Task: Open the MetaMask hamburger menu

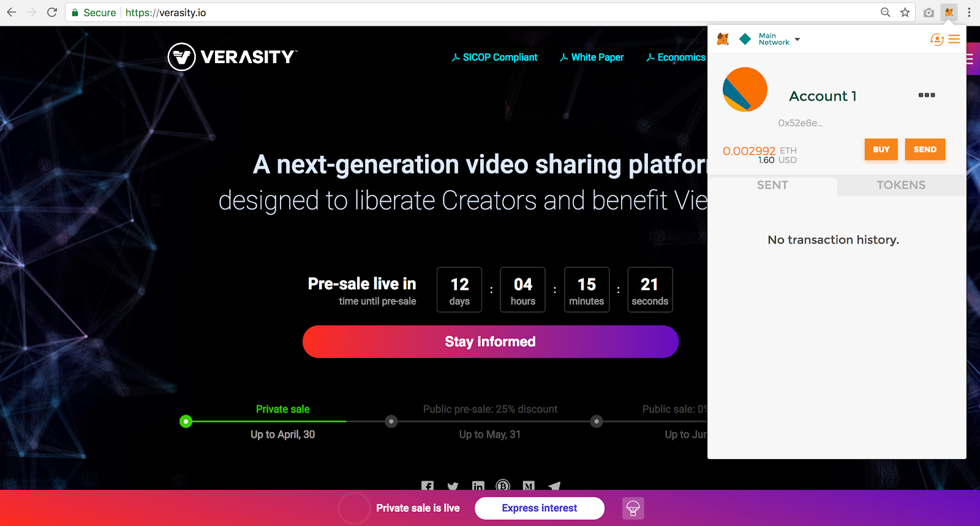Action: pyautogui.click(x=954, y=39)
